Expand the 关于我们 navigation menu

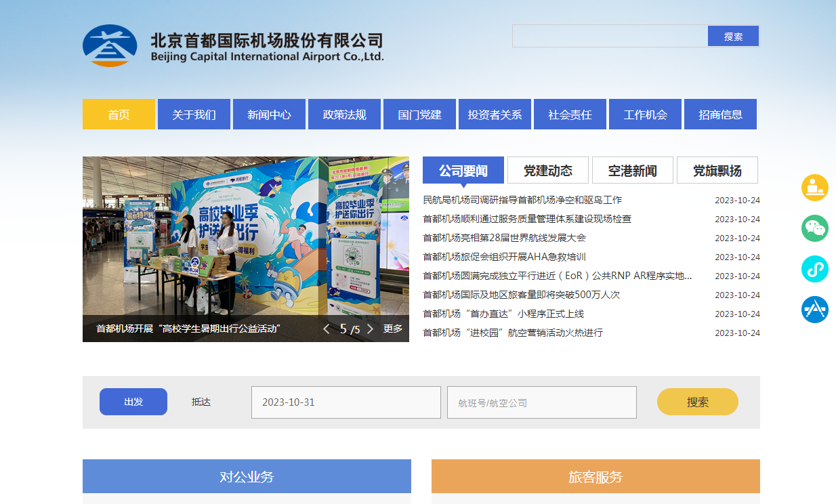pos(194,114)
